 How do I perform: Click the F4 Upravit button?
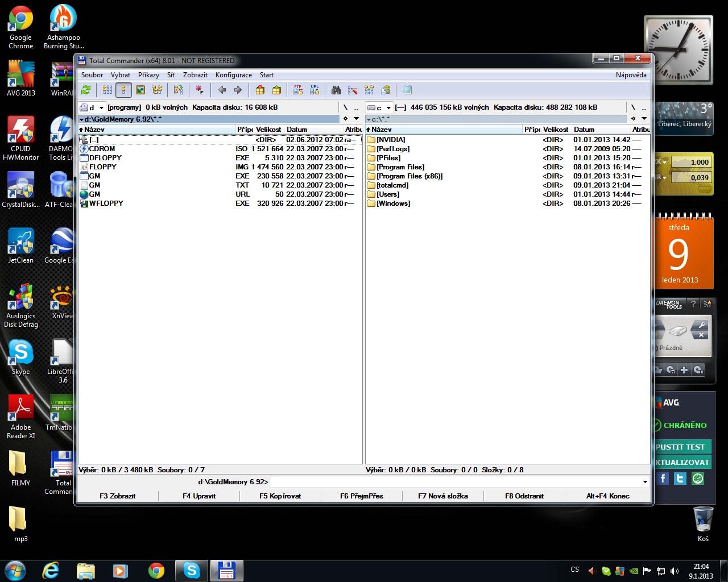tap(199, 496)
